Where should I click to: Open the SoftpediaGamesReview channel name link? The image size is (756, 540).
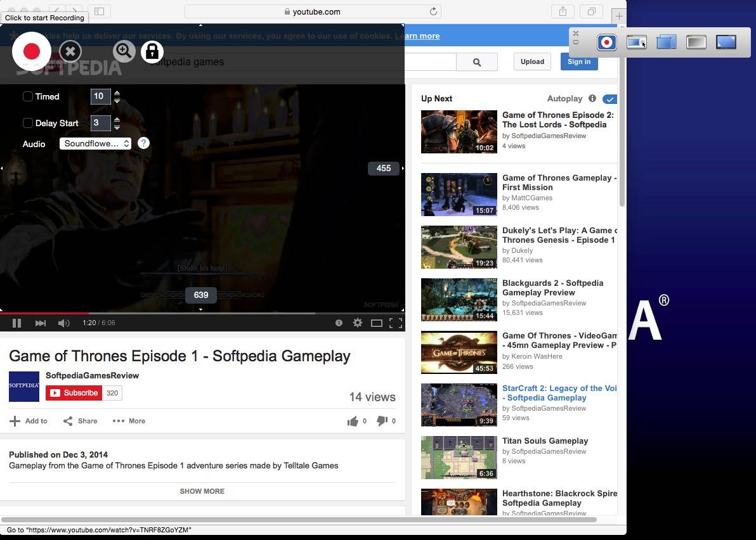coord(92,376)
